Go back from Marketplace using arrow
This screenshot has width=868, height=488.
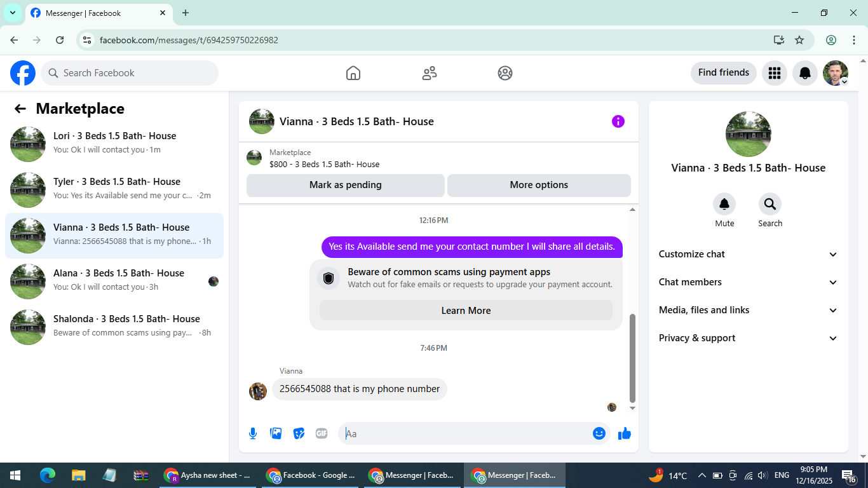(20, 109)
